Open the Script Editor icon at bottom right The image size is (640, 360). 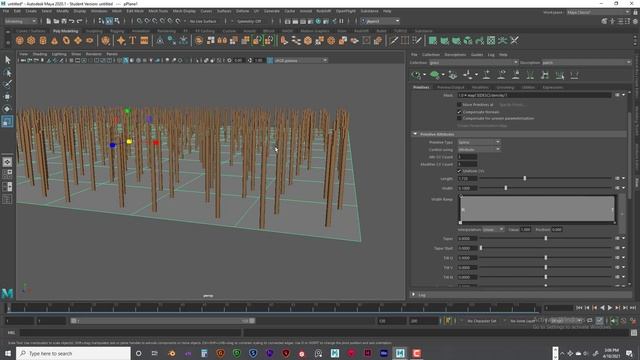(x=634, y=333)
